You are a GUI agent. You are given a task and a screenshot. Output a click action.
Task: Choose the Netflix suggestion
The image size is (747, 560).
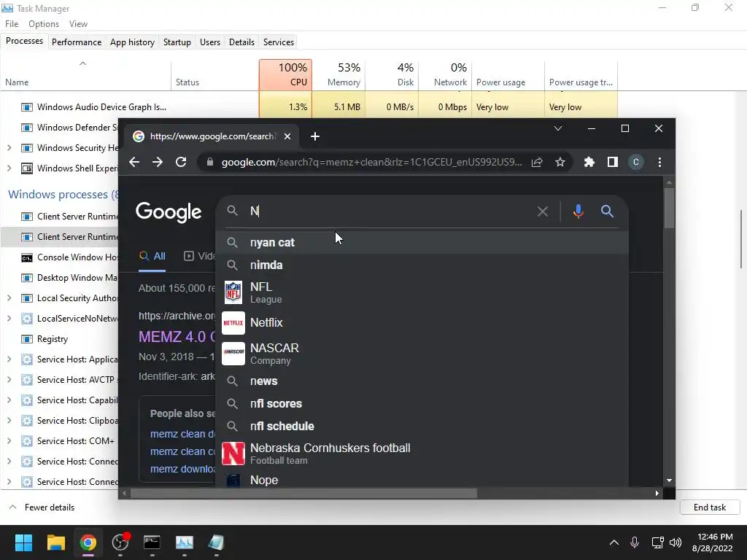click(x=422, y=323)
